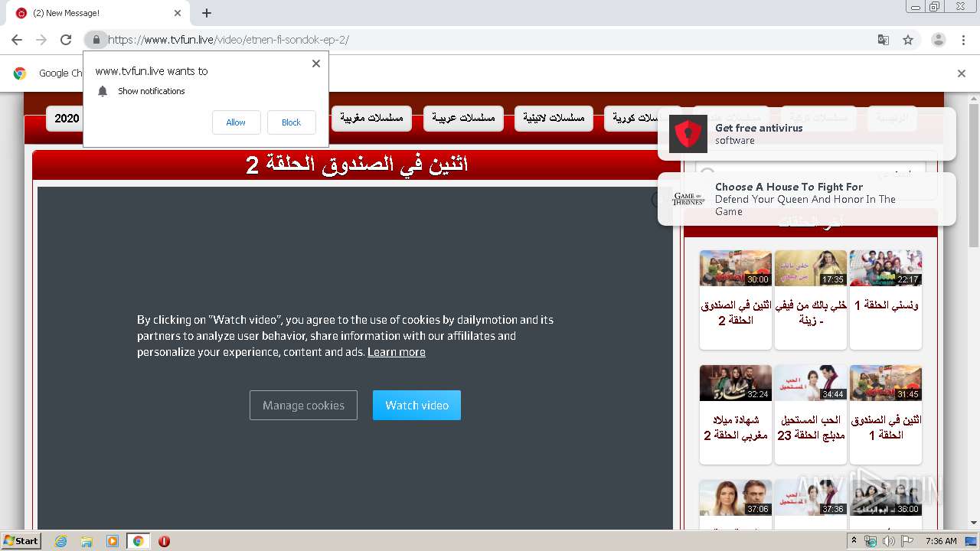Bookmark this page with star icon
This screenshot has height=551, width=980.
click(908, 40)
